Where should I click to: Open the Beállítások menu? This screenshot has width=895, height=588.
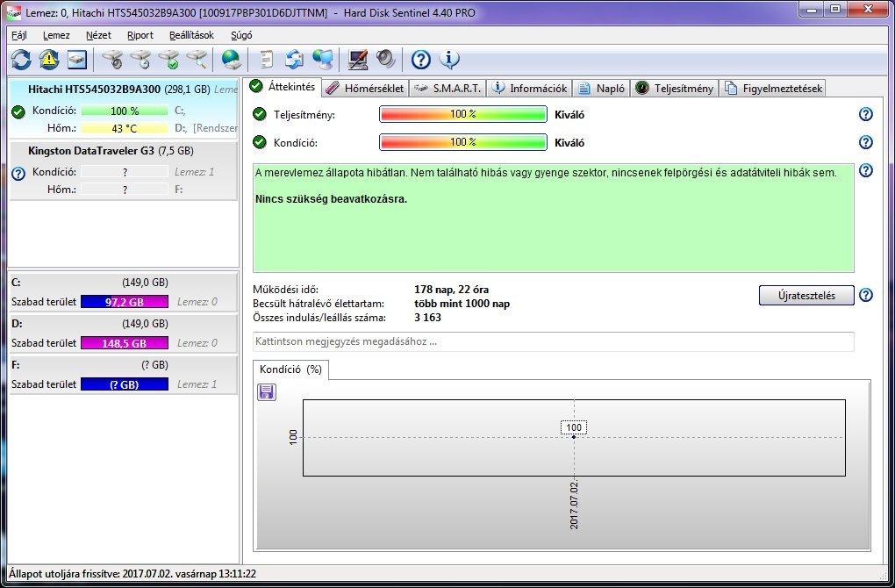pyautogui.click(x=191, y=35)
